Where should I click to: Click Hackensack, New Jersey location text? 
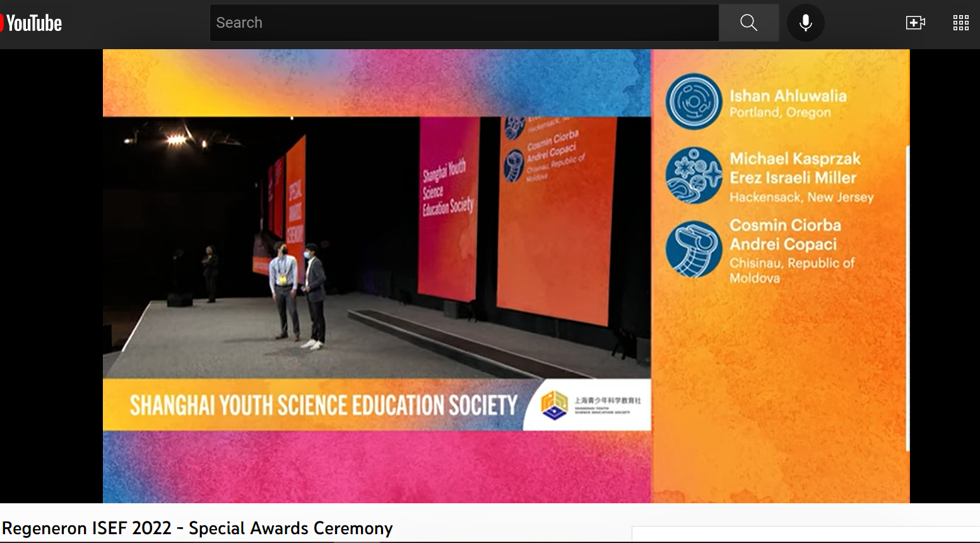click(x=801, y=197)
